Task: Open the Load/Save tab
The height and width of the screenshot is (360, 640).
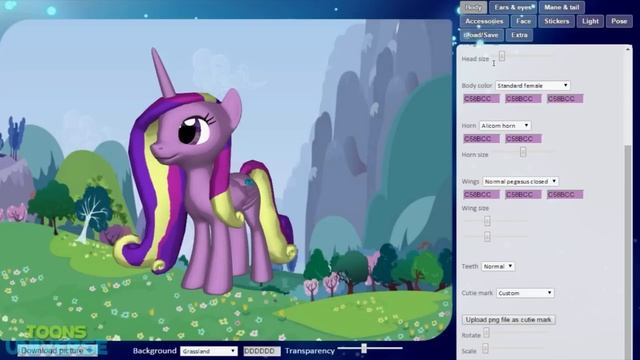Action: [x=482, y=35]
